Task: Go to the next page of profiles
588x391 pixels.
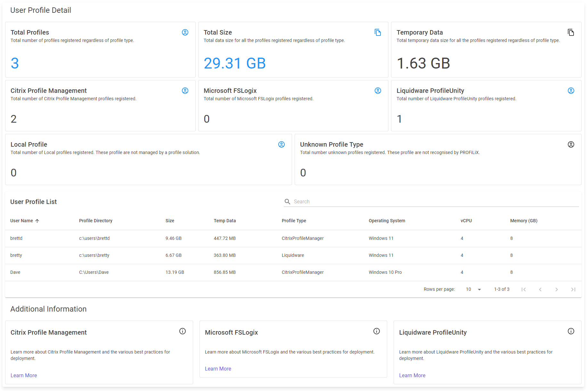Action: click(x=557, y=289)
